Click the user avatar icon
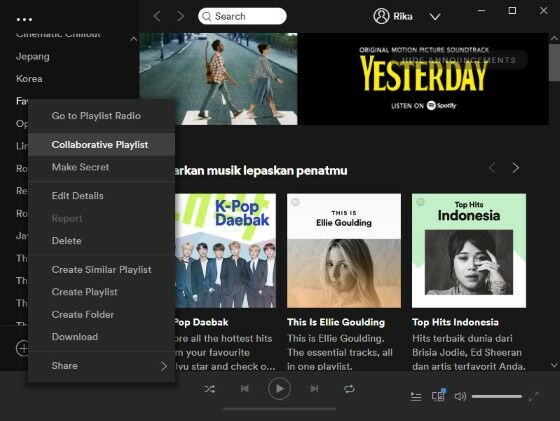The image size is (560, 421). tap(381, 16)
